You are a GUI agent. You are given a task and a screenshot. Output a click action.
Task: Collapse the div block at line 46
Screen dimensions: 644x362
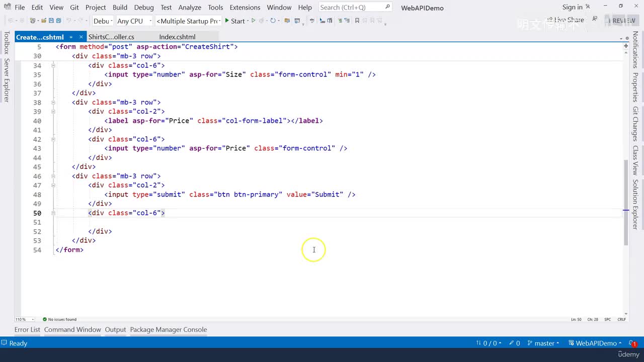tap(53, 176)
